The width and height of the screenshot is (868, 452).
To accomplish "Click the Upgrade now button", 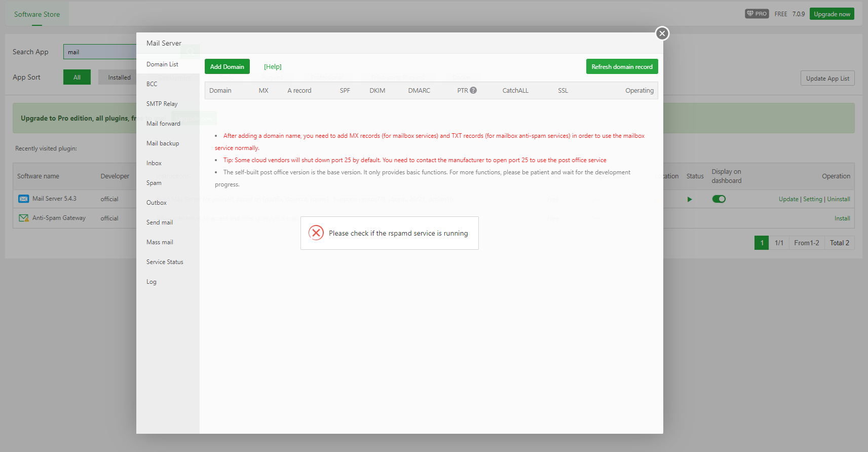I will (x=832, y=14).
